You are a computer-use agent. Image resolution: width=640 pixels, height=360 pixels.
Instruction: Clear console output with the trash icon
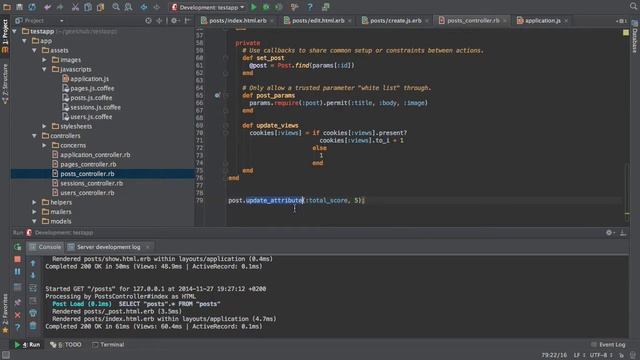33,326
